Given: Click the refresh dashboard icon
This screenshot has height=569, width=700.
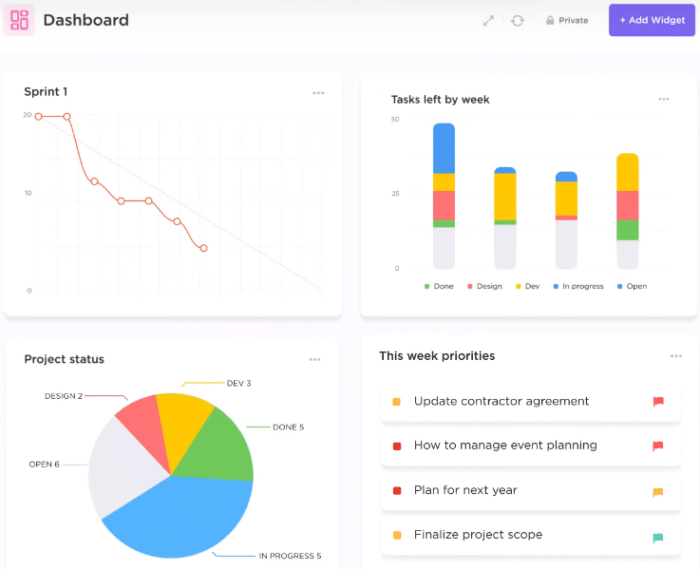Looking at the screenshot, I should click(517, 21).
